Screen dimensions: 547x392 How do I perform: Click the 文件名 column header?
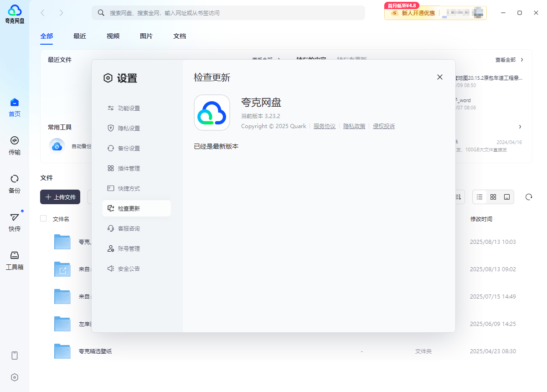coord(61,219)
